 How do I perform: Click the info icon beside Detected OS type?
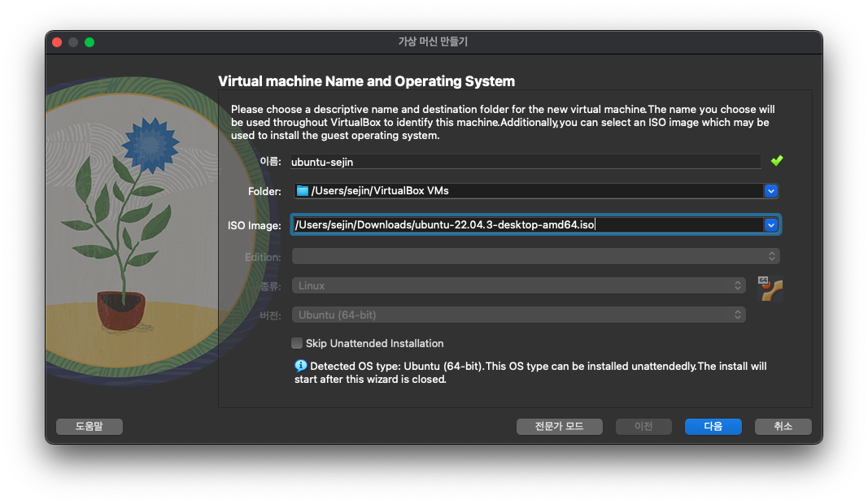click(301, 366)
